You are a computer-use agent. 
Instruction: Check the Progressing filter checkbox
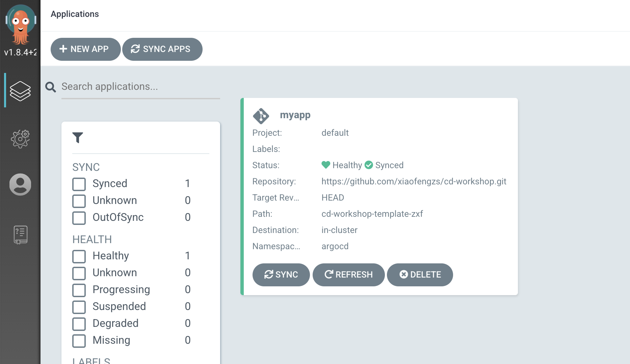79,290
